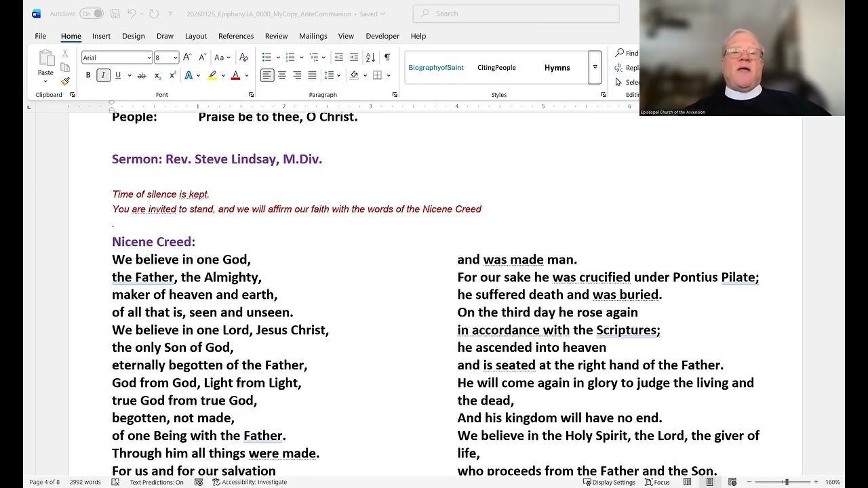Open the File menu
Screen dimensions: 868x488
point(41,36)
